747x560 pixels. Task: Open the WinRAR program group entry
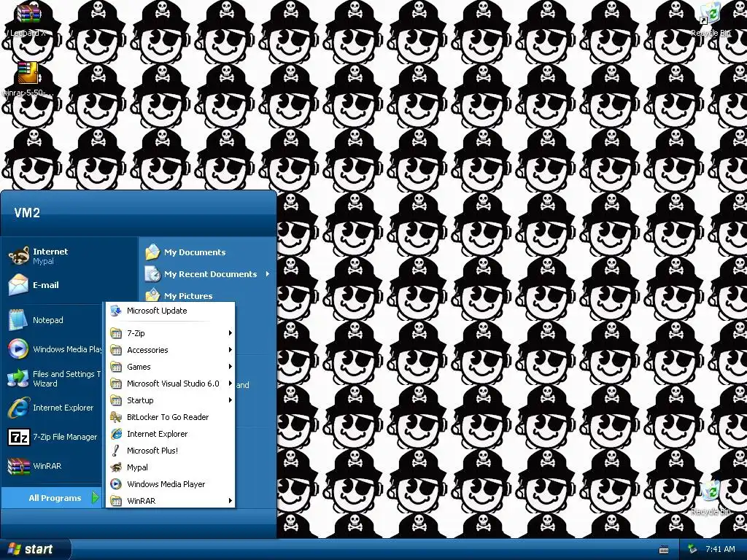point(171,500)
